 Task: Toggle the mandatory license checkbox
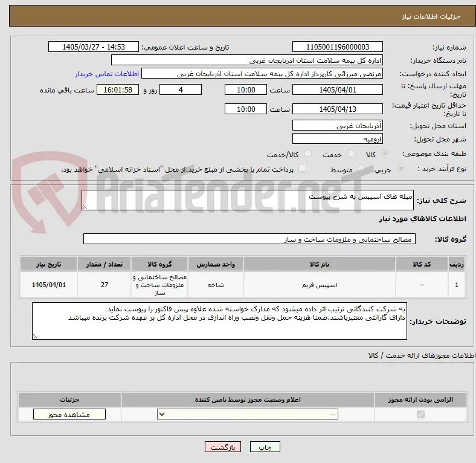420,415
